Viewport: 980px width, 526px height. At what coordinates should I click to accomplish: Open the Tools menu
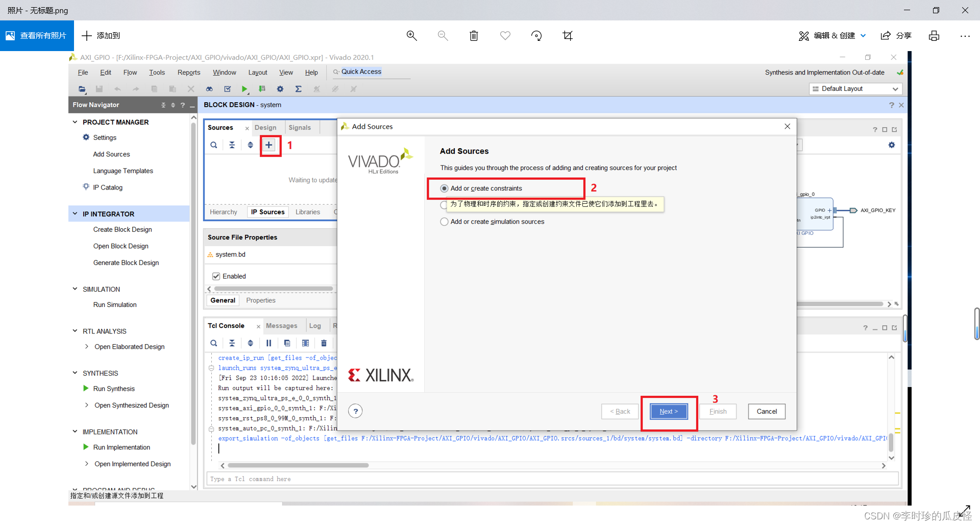tap(157, 73)
